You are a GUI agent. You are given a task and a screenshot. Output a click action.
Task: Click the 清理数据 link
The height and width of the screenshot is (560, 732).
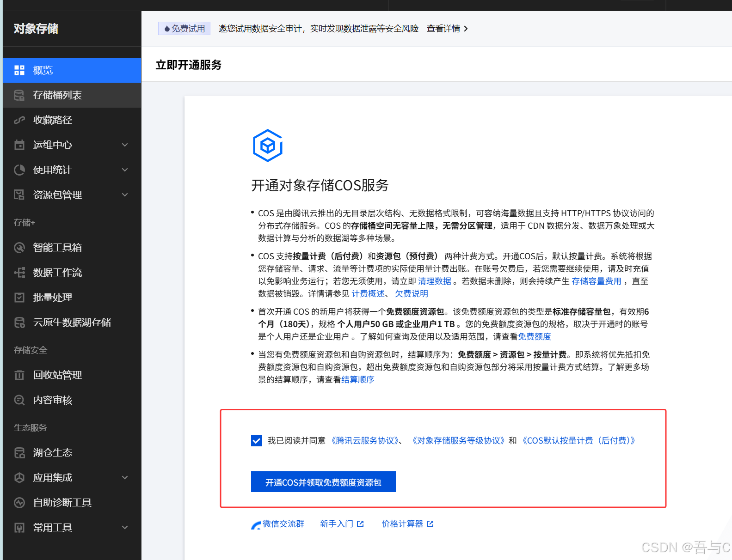(435, 281)
